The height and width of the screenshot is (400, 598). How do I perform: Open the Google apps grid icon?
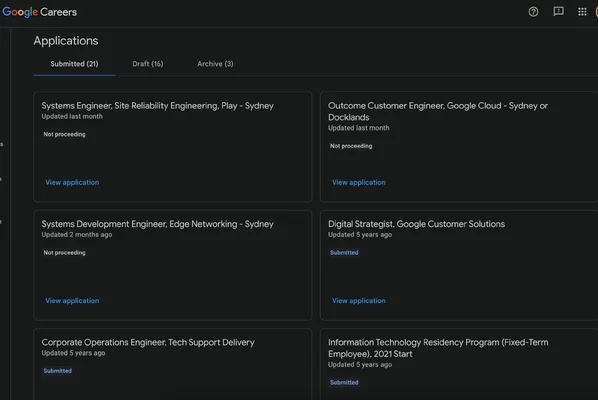tap(582, 12)
